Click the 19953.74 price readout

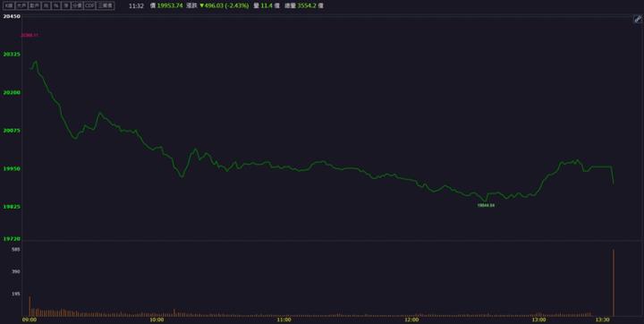pos(170,5)
